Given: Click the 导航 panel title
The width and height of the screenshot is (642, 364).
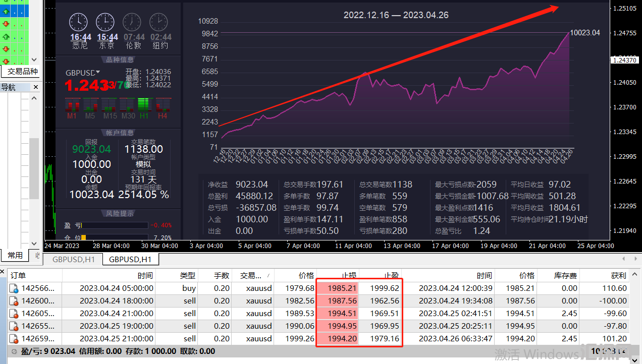Looking at the screenshot, I should 8,87.
